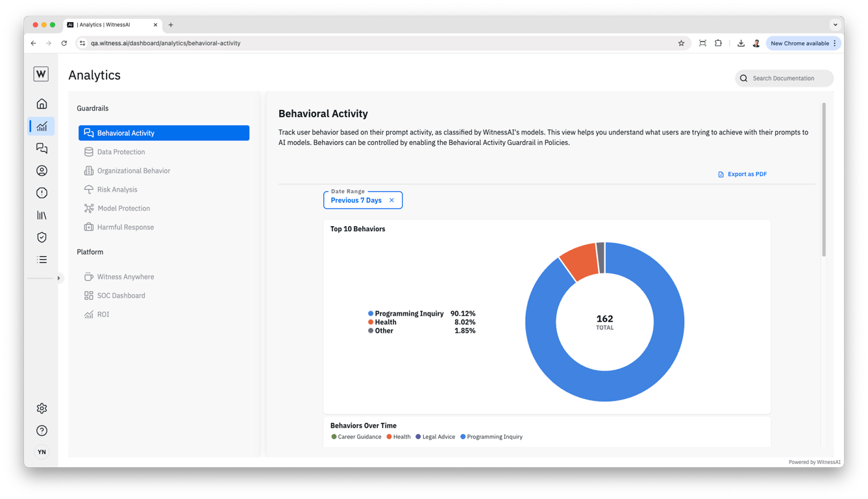
Task: Click the screen capture icon in Chrome toolbar
Action: [x=702, y=44]
